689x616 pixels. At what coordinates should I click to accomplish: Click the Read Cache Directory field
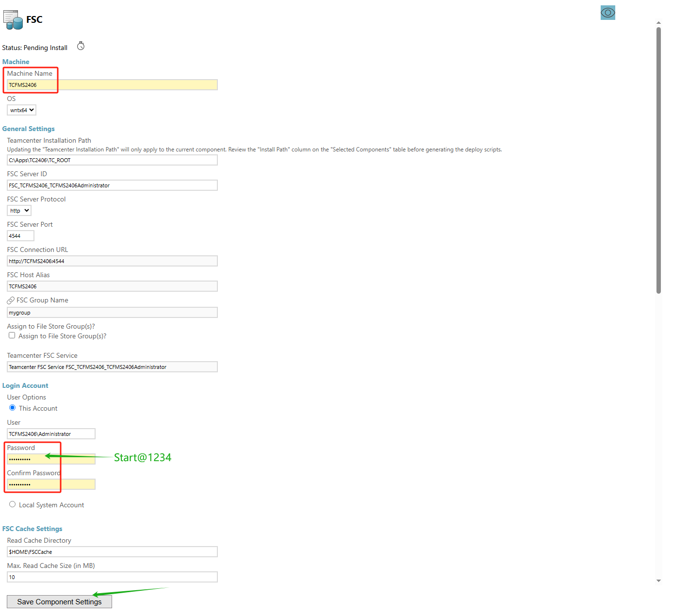point(113,552)
